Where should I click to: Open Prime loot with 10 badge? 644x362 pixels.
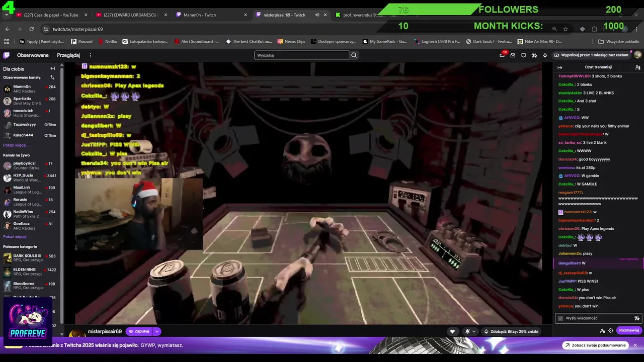[x=503, y=55]
